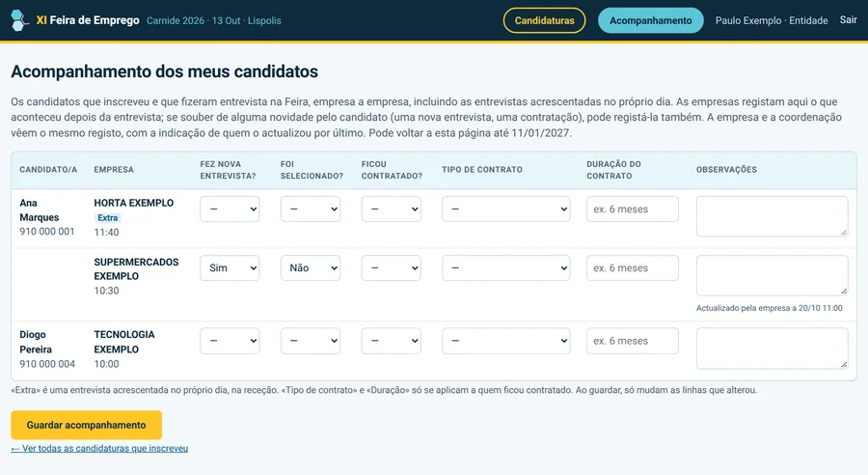The height and width of the screenshot is (475, 868).
Task: Click the 'Candidato/a' column header
Action: click(x=48, y=170)
